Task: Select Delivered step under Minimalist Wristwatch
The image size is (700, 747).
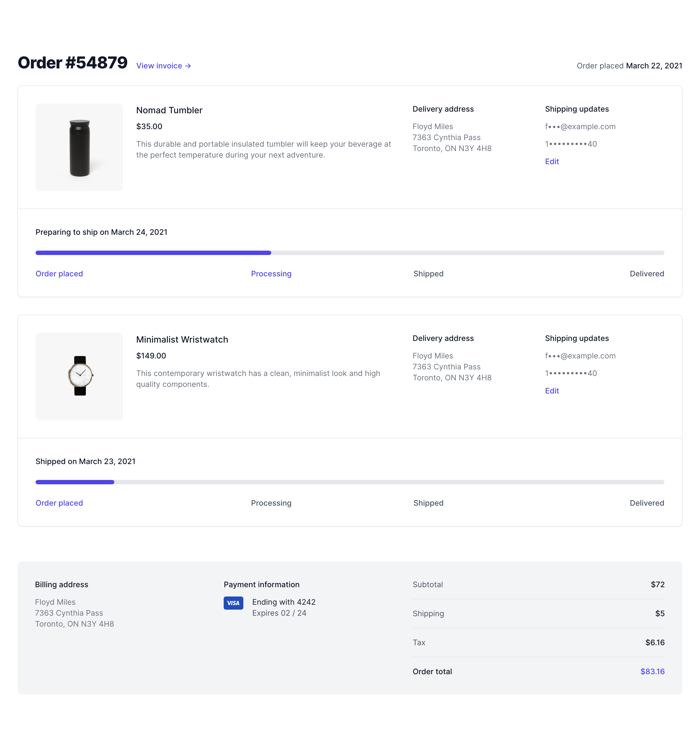Action: point(646,503)
